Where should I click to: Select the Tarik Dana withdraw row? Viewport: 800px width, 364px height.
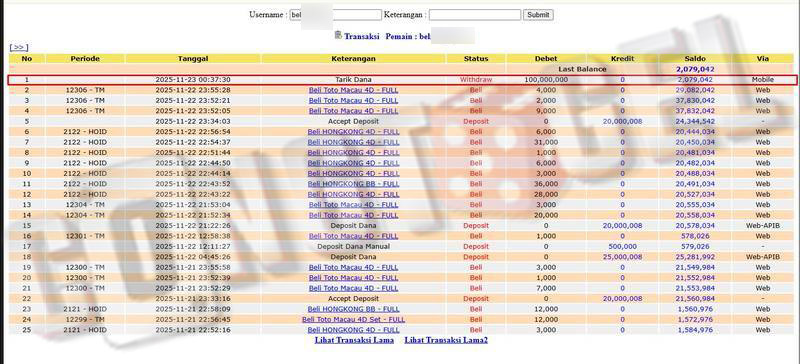[x=402, y=80]
